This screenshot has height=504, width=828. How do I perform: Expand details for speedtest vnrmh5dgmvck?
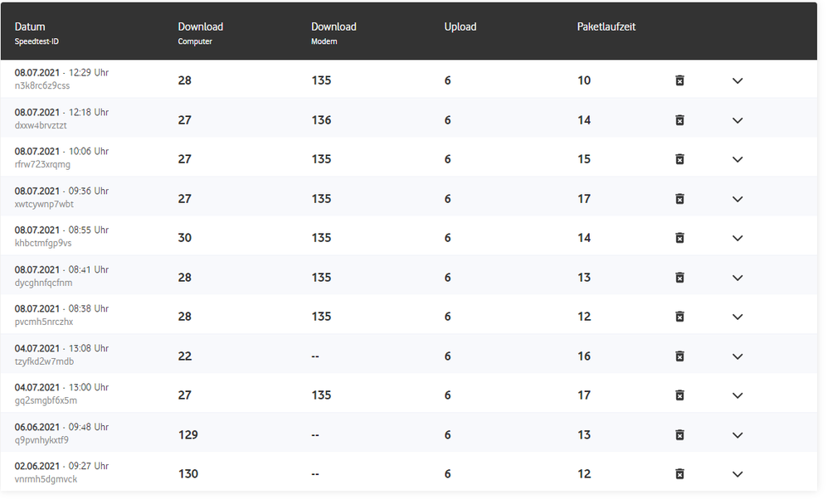[x=738, y=474]
